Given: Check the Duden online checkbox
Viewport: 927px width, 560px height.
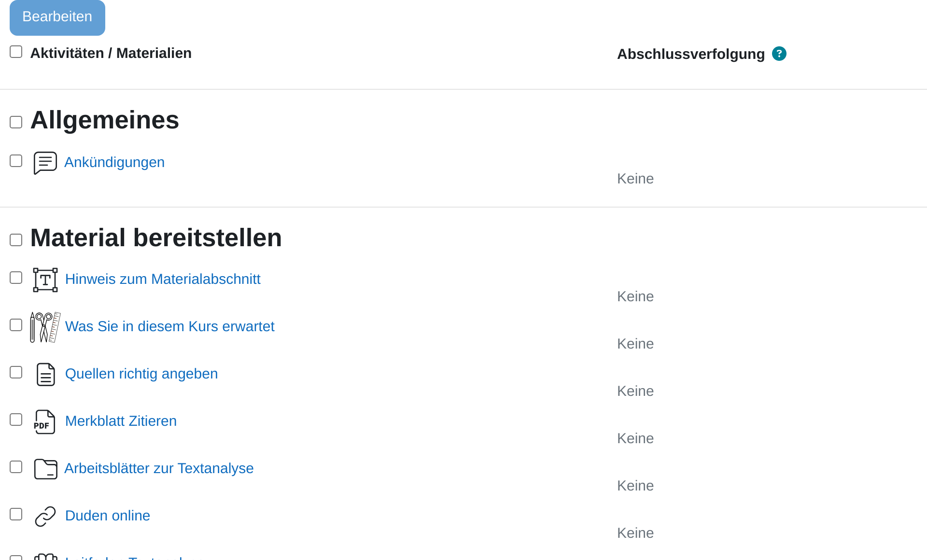Looking at the screenshot, I should 16,514.
